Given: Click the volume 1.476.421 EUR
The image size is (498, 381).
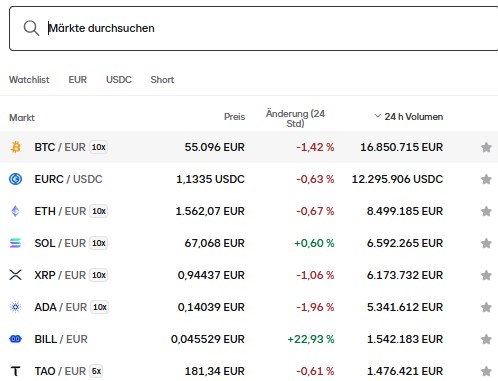Looking at the screenshot, I should (405, 371).
